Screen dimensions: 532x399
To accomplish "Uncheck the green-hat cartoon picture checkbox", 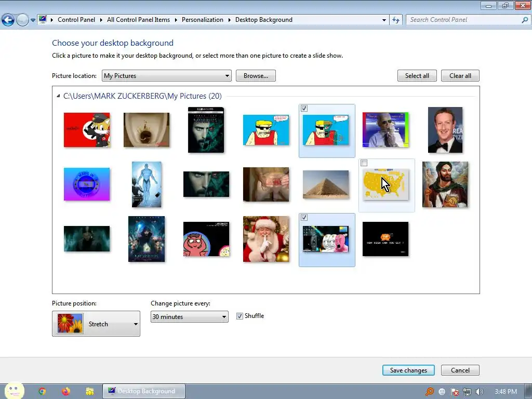I will pos(304,108).
